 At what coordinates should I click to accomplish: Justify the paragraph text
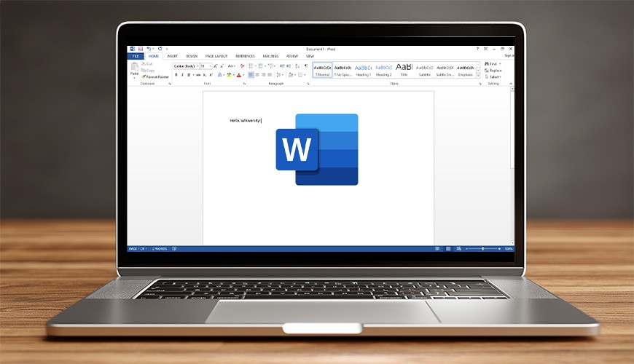click(x=270, y=75)
